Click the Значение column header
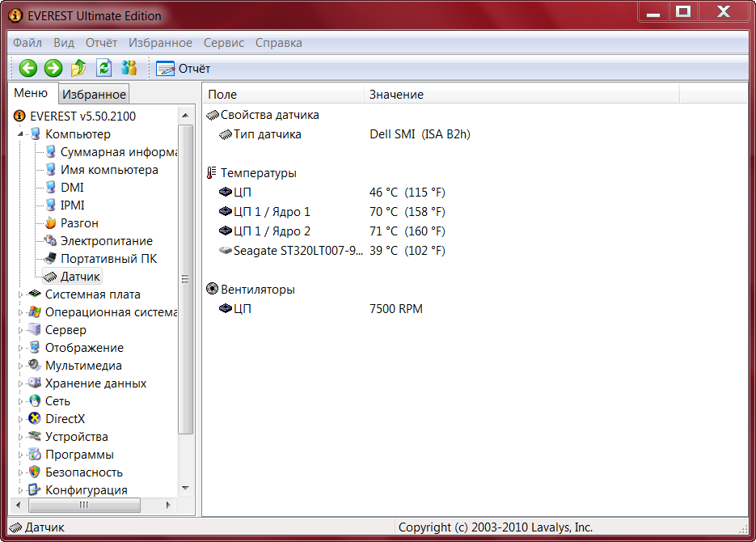The image size is (756, 542). (522, 94)
